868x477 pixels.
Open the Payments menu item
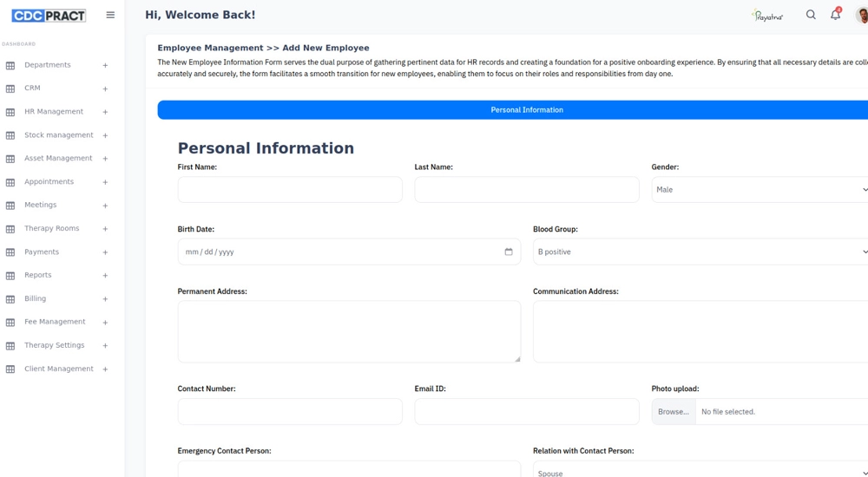(x=42, y=252)
